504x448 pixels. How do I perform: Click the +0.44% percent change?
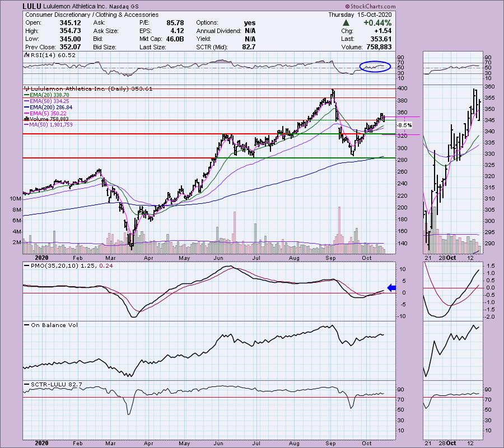(377, 23)
